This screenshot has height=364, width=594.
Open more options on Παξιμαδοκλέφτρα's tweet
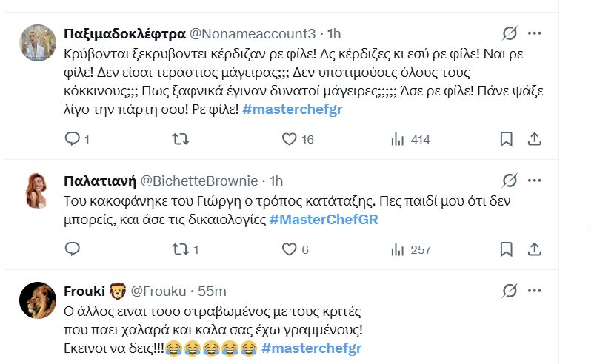[534, 33]
